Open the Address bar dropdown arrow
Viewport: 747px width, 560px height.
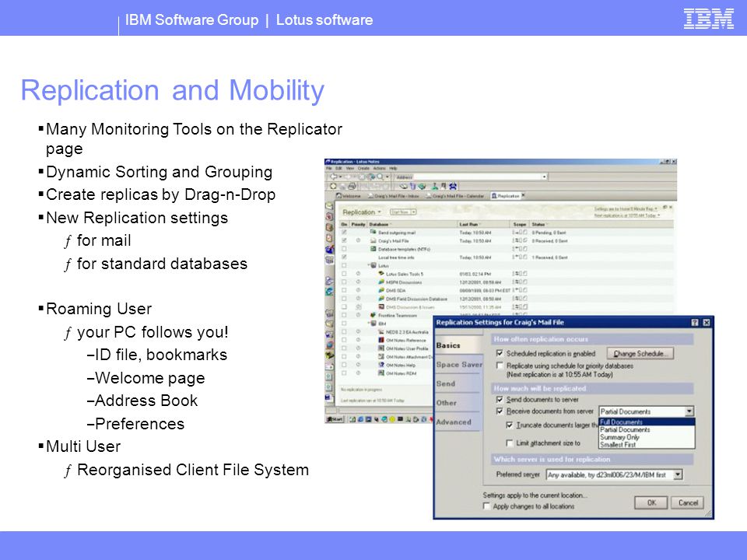pyautogui.click(x=545, y=177)
